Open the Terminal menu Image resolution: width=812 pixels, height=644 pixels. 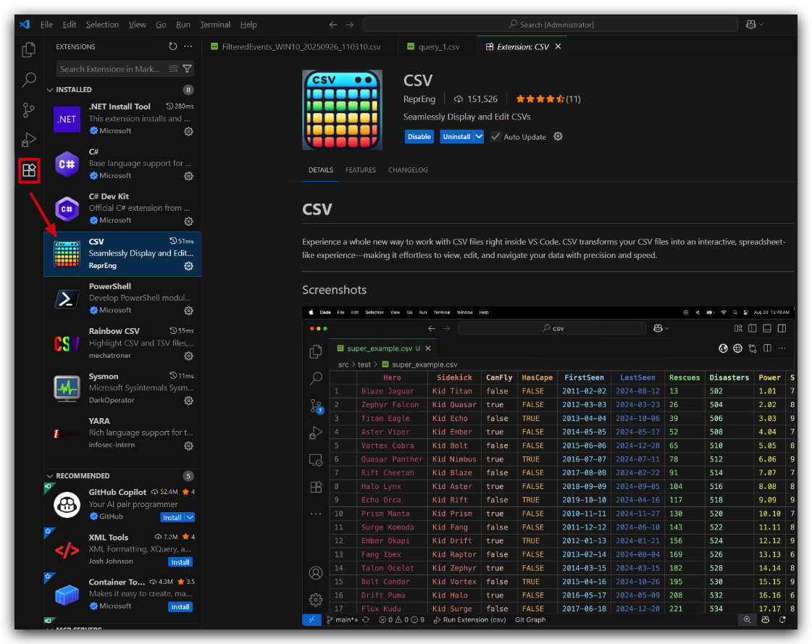[215, 25]
